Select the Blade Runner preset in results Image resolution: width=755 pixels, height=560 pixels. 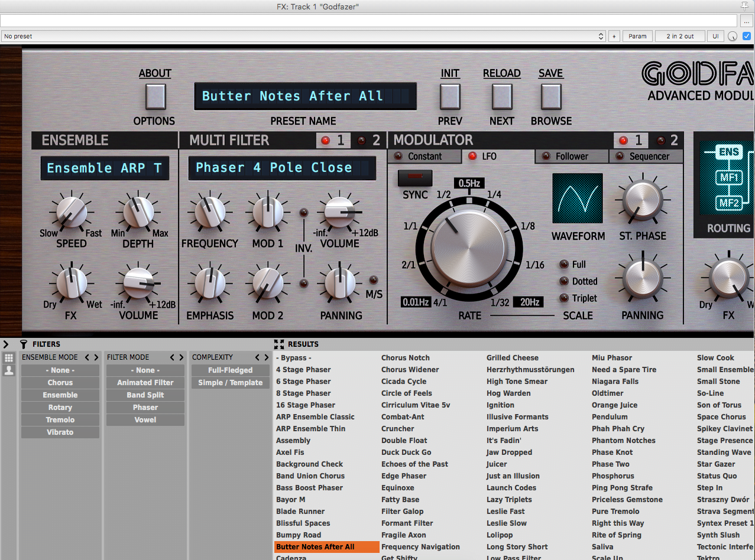tap(300, 512)
